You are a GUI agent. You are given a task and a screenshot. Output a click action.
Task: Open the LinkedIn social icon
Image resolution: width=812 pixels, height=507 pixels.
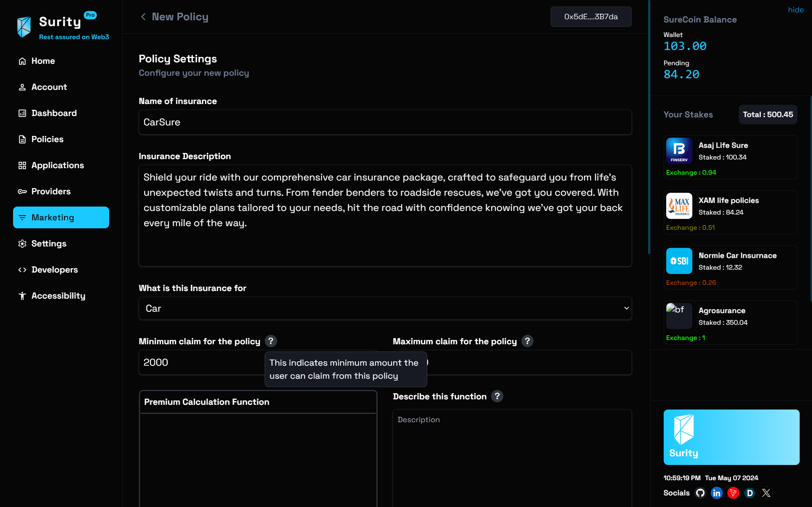coord(717,493)
